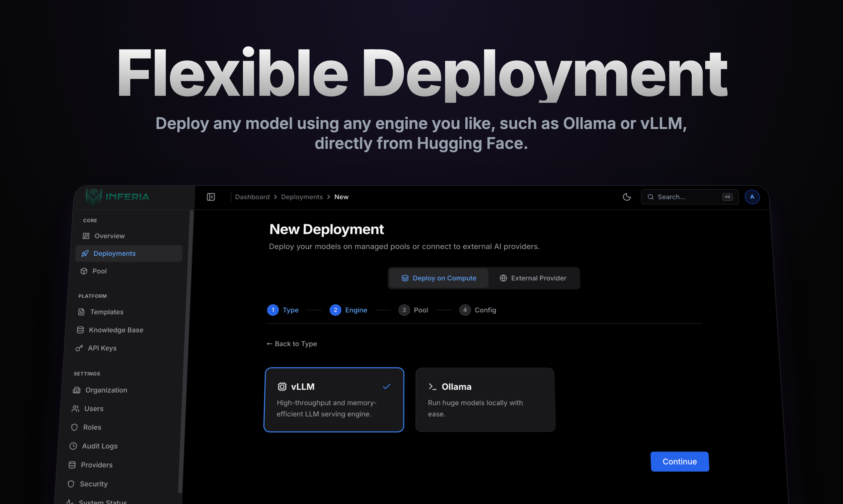Click the sidebar collapse panel icon

tap(211, 197)
